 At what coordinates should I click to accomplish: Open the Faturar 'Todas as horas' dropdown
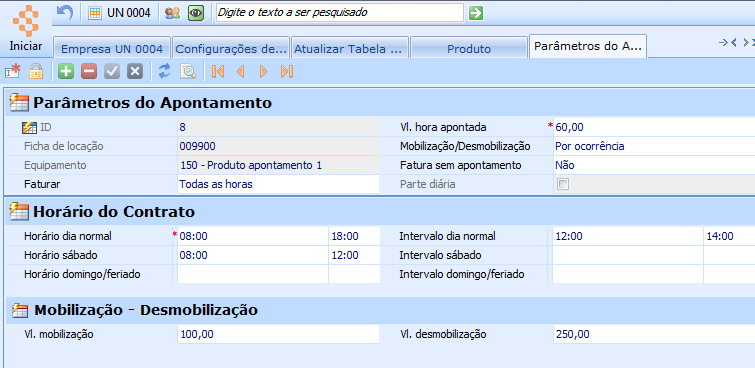point(278,184)
